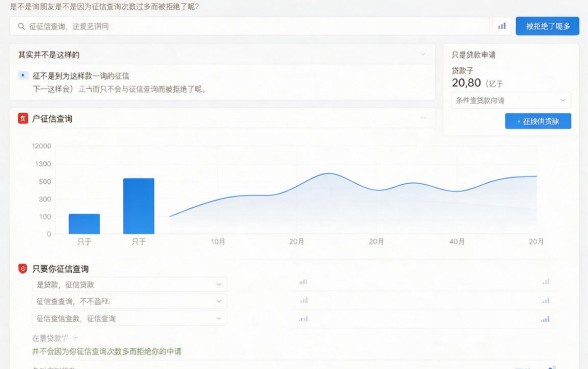
Task: Click middle signal icon in second dropdown row
Action: click(x=304, y=300)
